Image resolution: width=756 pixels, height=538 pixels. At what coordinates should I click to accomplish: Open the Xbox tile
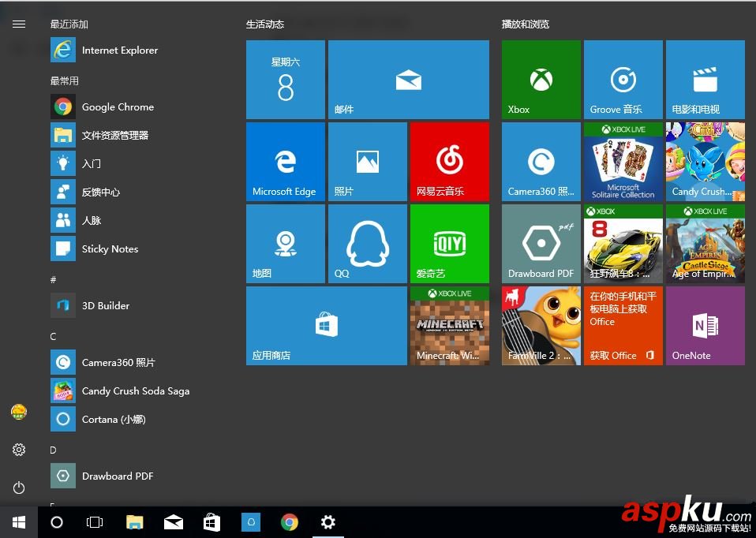(x=541, y=80)
